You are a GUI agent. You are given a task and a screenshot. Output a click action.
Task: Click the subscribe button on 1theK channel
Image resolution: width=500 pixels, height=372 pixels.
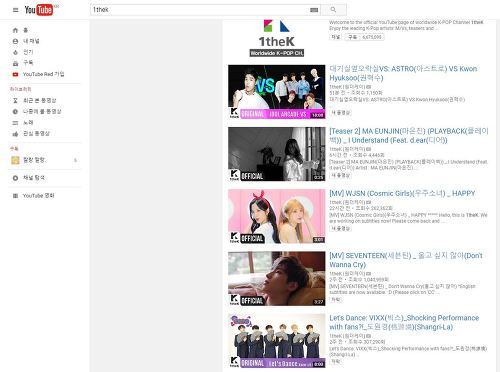click(x=364, y=37)
